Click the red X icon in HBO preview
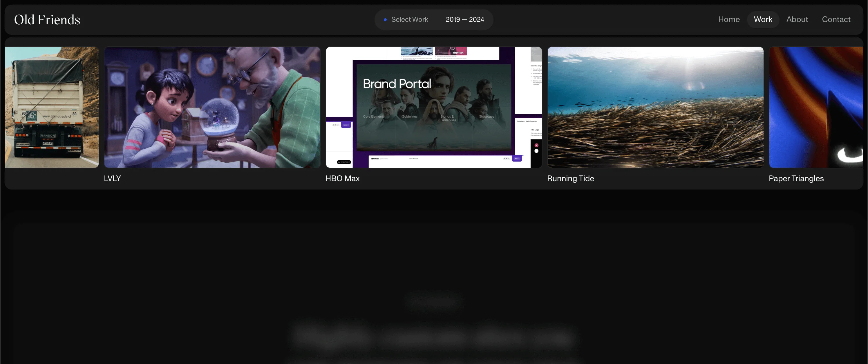 click(x=536, y=145)
